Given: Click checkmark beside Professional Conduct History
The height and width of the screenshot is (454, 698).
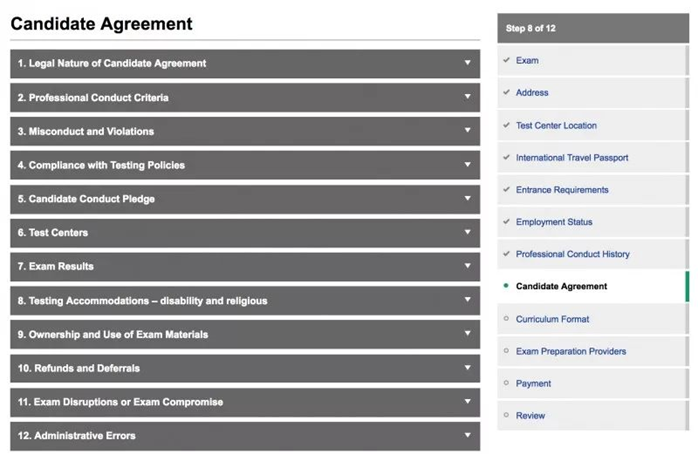Looking at the screenshot, I should tap(507, 254).
